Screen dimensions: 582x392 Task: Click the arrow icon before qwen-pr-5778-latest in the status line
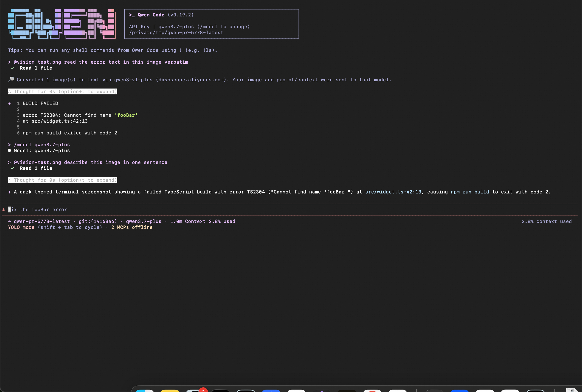click(x=9, y=222)
